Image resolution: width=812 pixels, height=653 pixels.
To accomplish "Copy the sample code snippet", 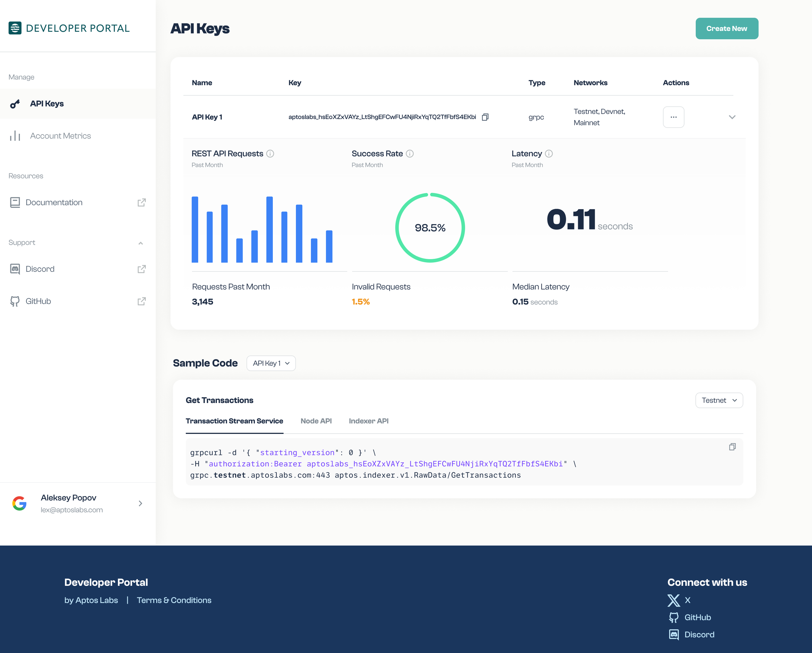I will coord(732,446).
